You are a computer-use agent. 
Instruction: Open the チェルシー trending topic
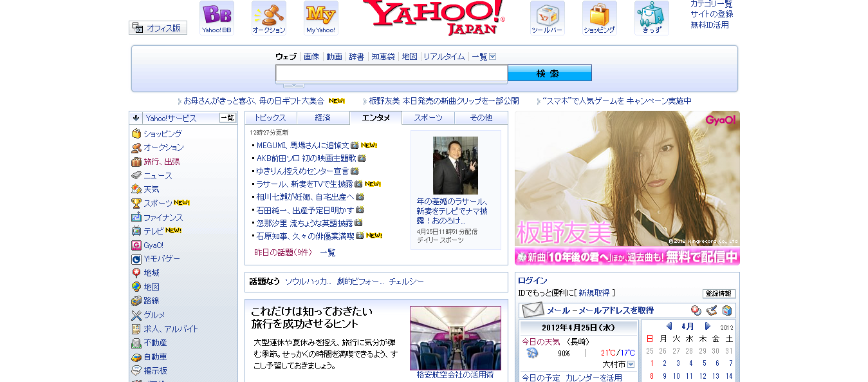pyautogui.click(x=406, y=282)
